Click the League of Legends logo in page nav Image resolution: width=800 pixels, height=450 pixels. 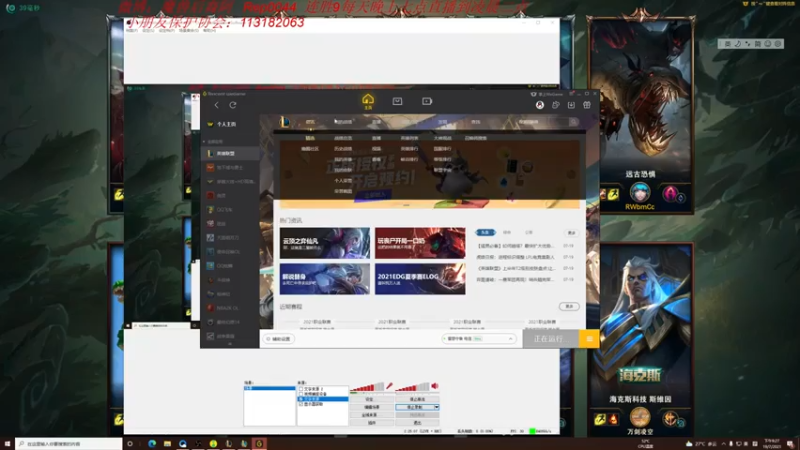pos(285,121)
